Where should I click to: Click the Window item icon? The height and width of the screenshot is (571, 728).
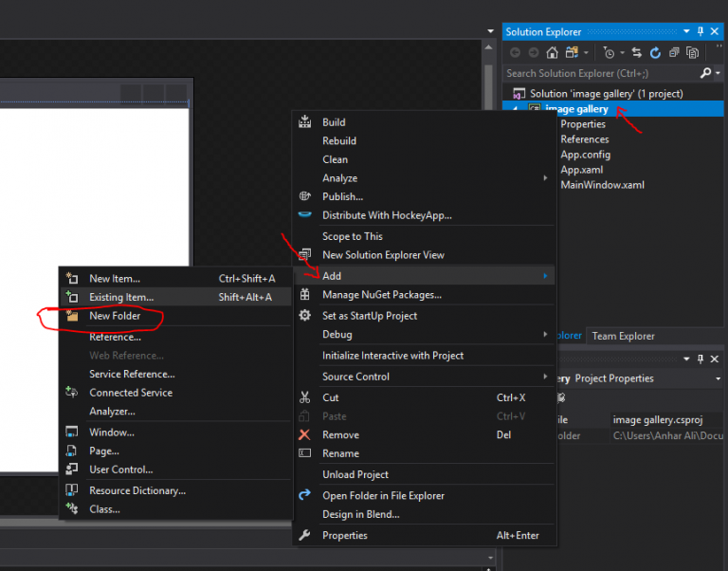pos(72,432)
